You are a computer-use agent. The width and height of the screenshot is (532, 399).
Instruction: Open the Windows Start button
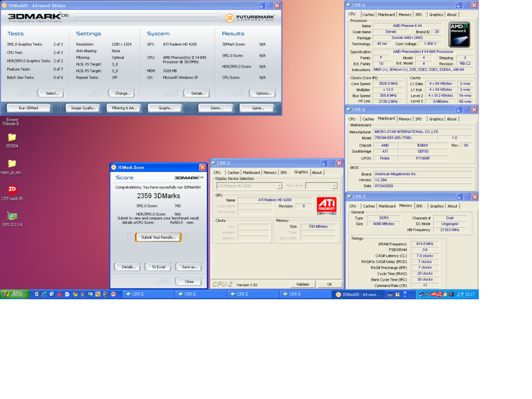(x=15, y=294)
